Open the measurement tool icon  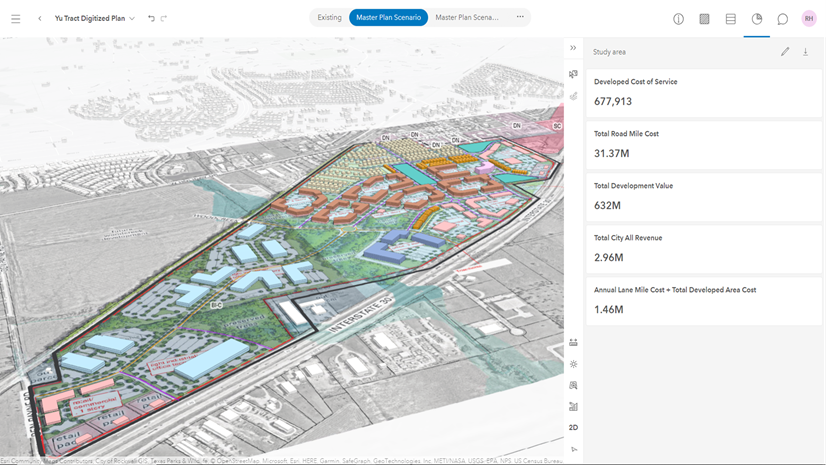point(573,342)
